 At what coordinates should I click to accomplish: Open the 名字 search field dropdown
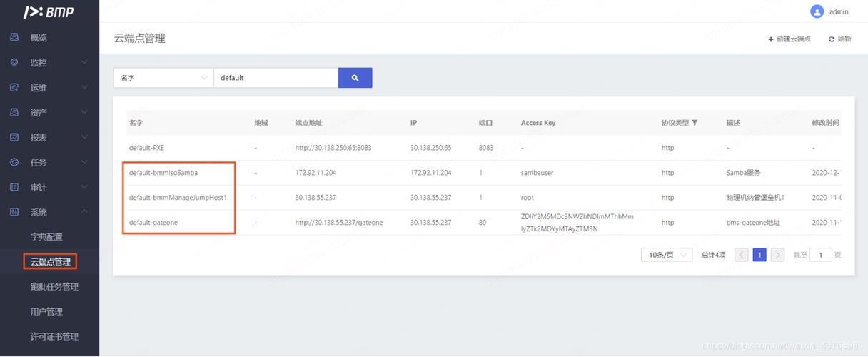[x=163, y=78]
